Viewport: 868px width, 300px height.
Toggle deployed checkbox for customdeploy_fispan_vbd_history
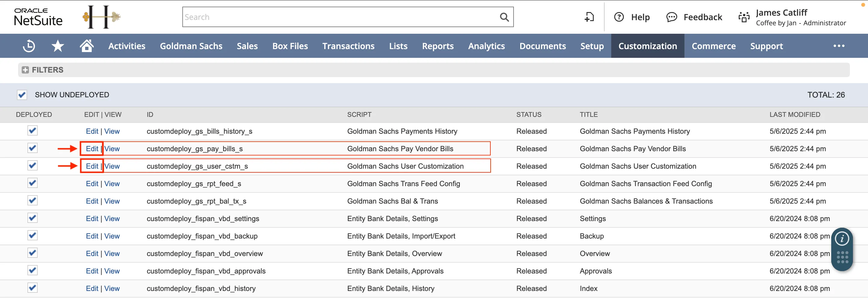tap(32, 288)
